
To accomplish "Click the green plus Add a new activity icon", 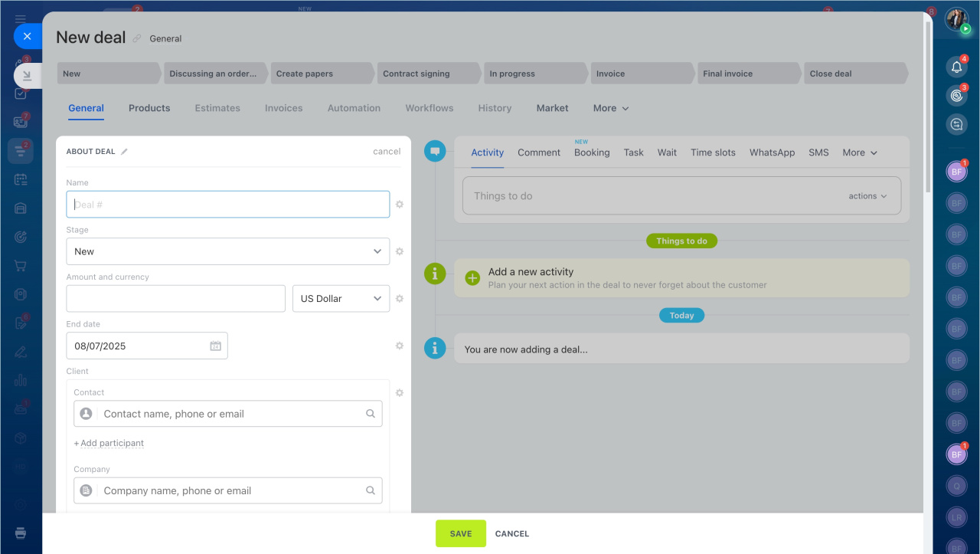I will [x=472, y=278].
